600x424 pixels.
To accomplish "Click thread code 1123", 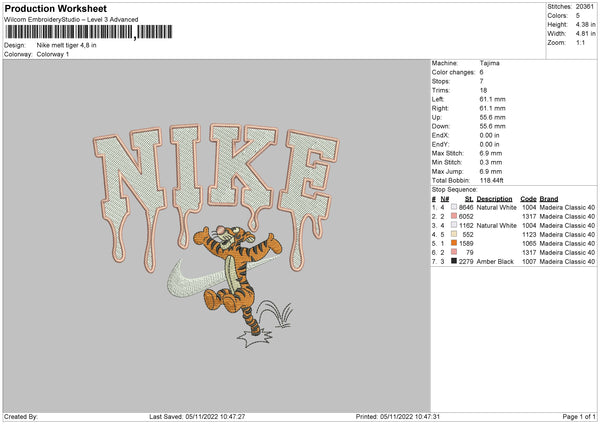I will 529,235.
